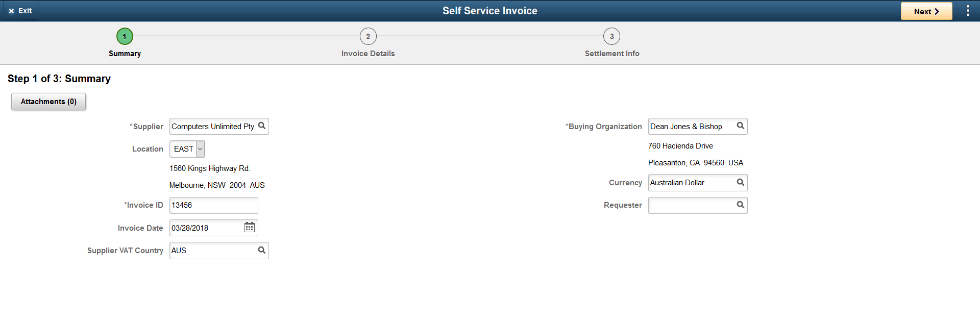Open the Supplier lookup search
The width and height of the screenshot is (980, 321).
262,126
